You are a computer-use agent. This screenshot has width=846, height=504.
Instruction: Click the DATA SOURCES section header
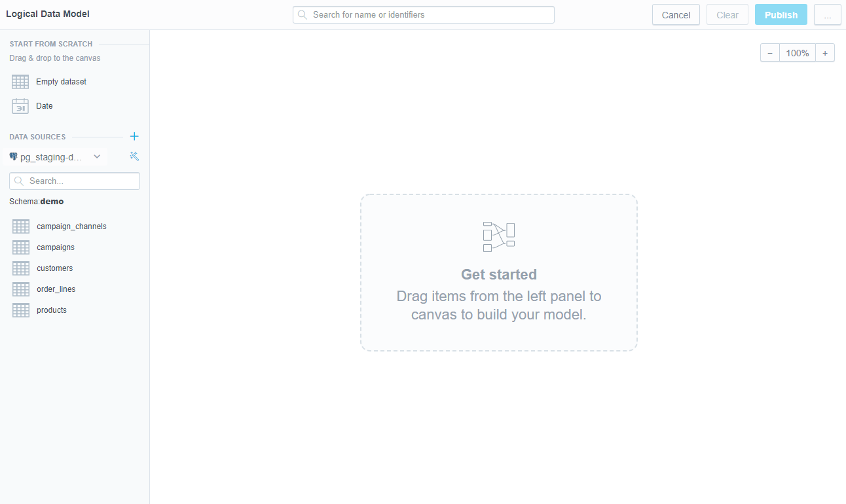(37, 137)
